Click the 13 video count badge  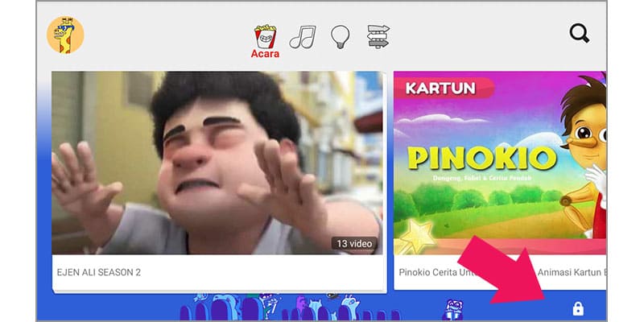point(354,244)
